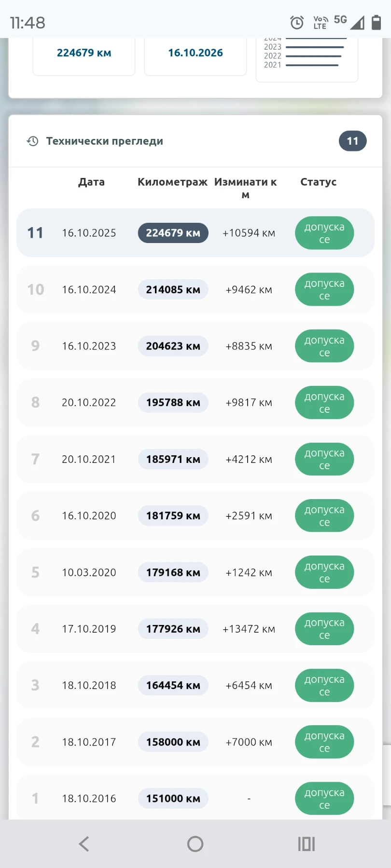Open inspection row 5 dated 10.03.2020
The height and width of the screenshot is (868, 391).
tap(195, 572)
